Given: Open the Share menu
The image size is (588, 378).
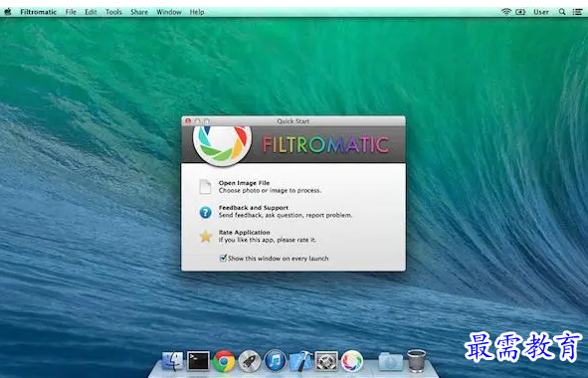Looking at the screenshot, I should coord(139,12).
